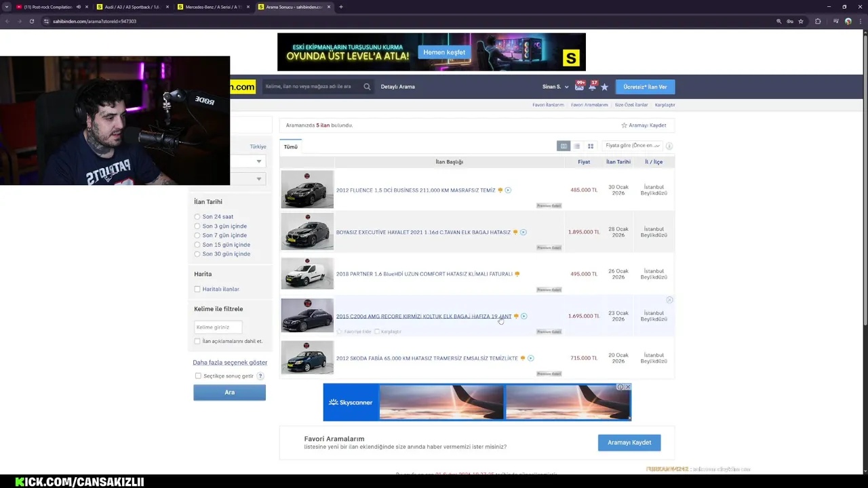Click the main site search input field
The width and height of the screenshot is (868, 488).
click(313, 87)
